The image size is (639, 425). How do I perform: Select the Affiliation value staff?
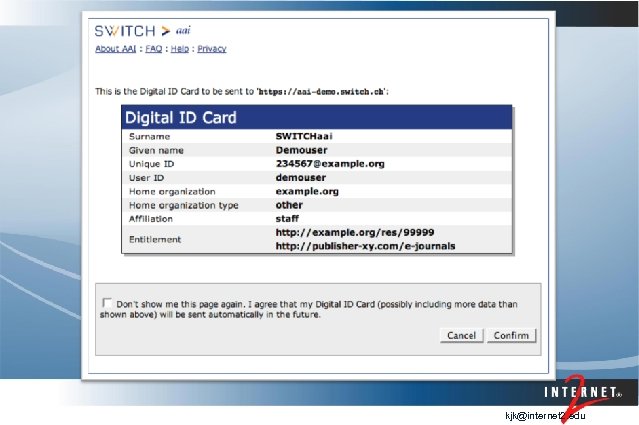pyautogui.click(x=287, y=219)
